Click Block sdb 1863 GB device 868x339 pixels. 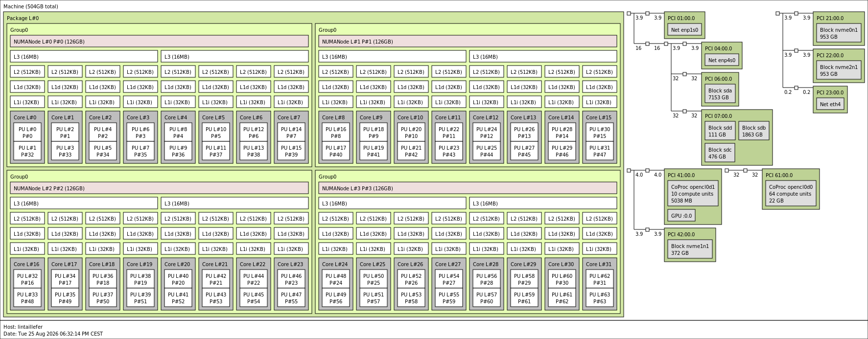pos(754,131)
